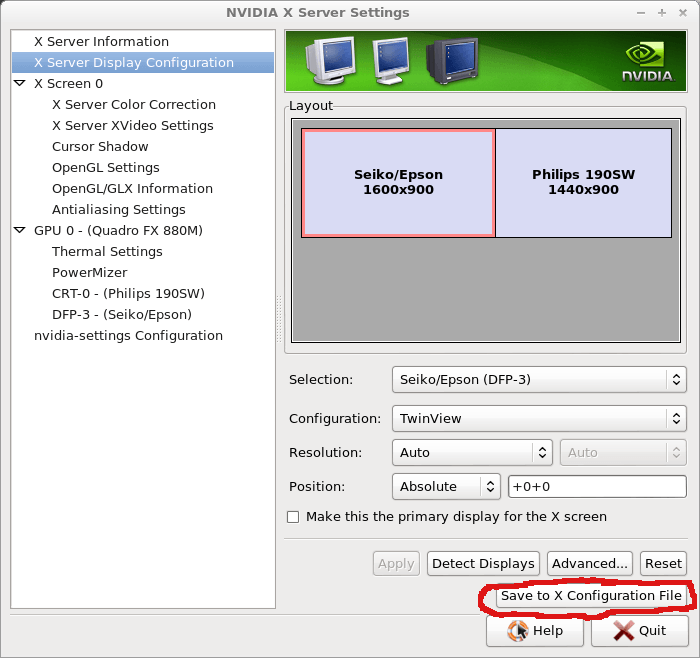Open the Position Absolute dropdown
The height and width of the screenshot is (658, 700).
pos(446,487)
